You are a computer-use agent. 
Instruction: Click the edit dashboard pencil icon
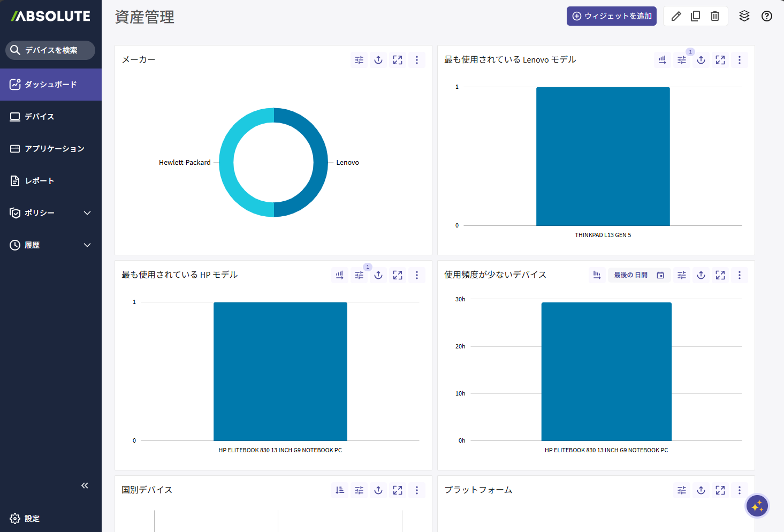coord(676,16)
